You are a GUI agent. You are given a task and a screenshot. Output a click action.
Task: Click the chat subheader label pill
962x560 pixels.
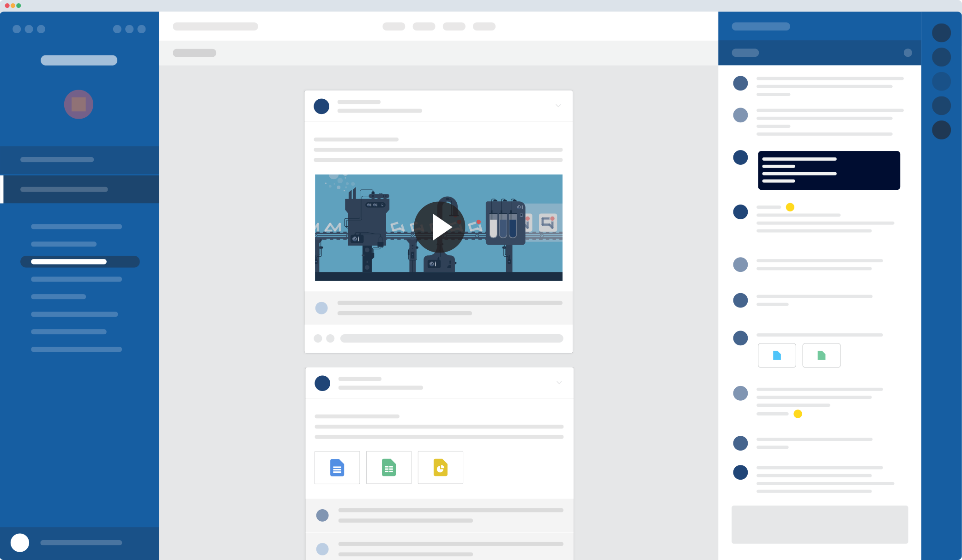[745, 53]
